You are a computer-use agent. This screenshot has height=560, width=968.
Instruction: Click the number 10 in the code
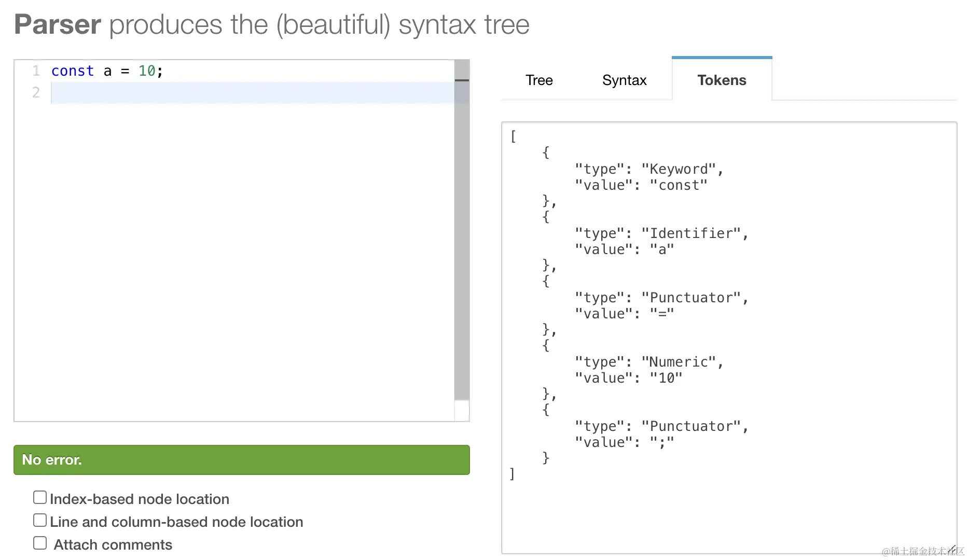[146, 71]
